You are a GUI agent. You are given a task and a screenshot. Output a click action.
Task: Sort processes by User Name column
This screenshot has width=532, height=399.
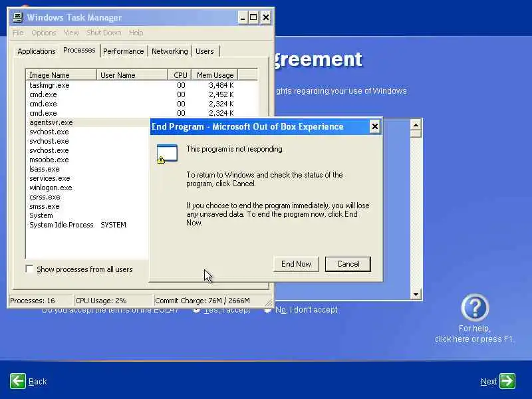click(x=132, y=75)
